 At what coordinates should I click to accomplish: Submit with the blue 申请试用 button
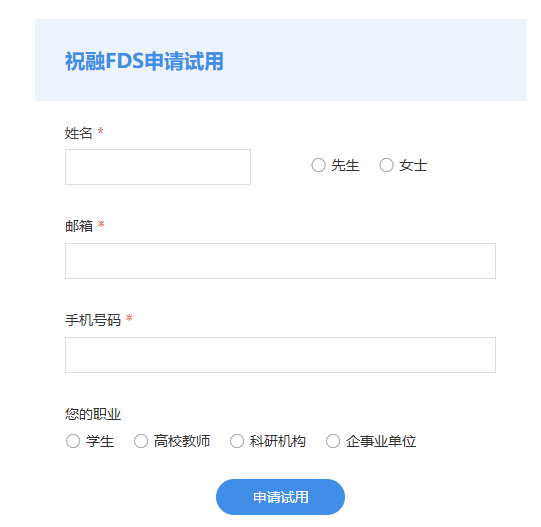pyautogui.click(x=280, y=497)
